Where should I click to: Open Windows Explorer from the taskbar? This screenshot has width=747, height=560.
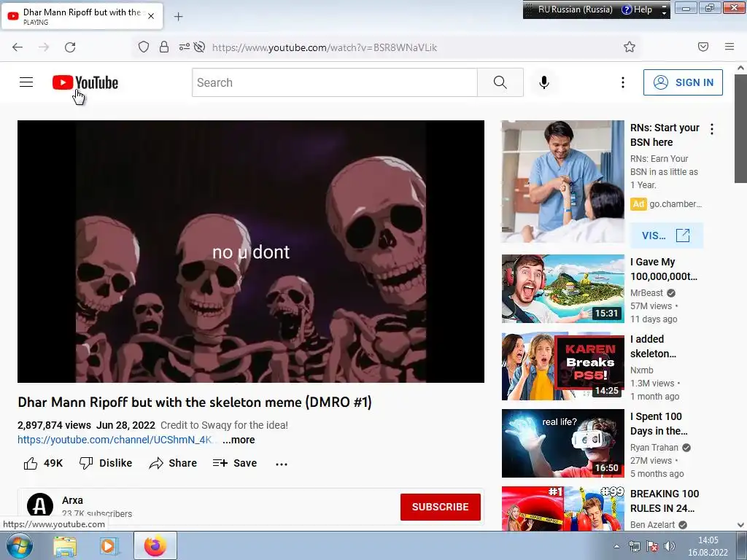click(x=65, y=545)
